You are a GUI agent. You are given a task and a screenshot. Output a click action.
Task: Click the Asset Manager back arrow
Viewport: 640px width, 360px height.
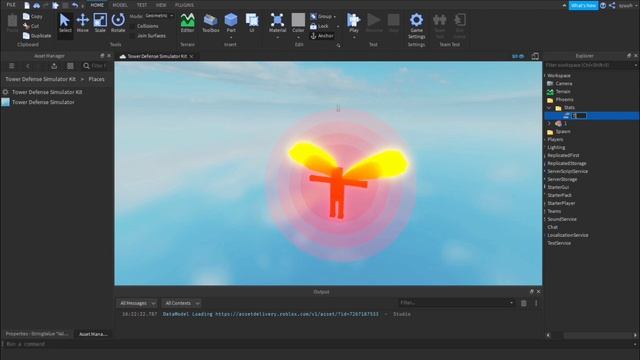(x=28, y=66)
